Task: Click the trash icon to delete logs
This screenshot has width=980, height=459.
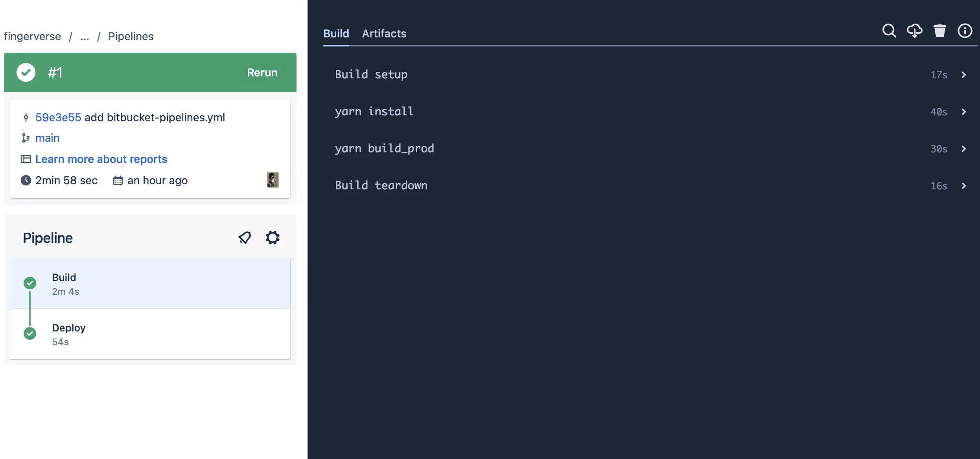Action: (x=940, y=31)
